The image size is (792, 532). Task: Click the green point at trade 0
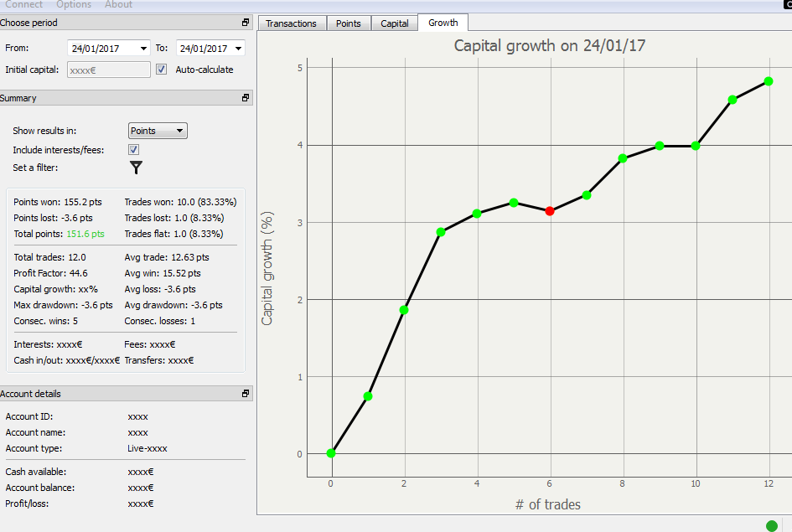coord(331,453)
